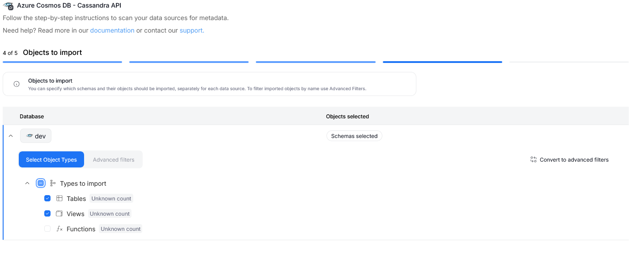
Task: Click the fifth step progress bar
Action: 569,62
